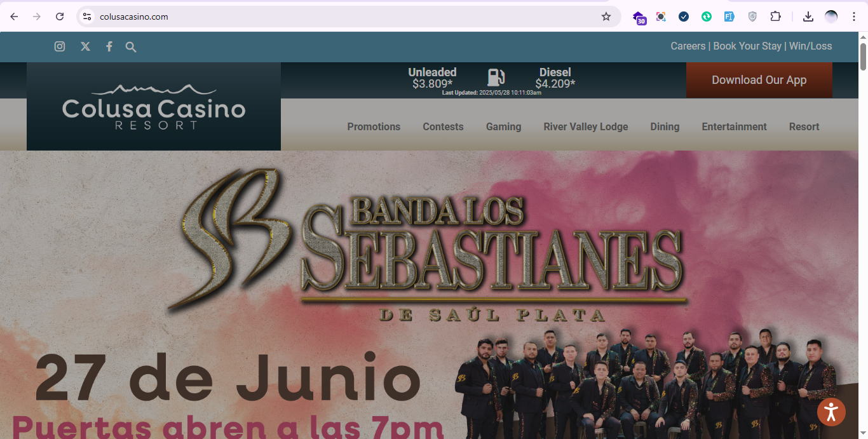Click the site search magnifier icon
This screenshot has height=439, width=868.
[131, 46]
